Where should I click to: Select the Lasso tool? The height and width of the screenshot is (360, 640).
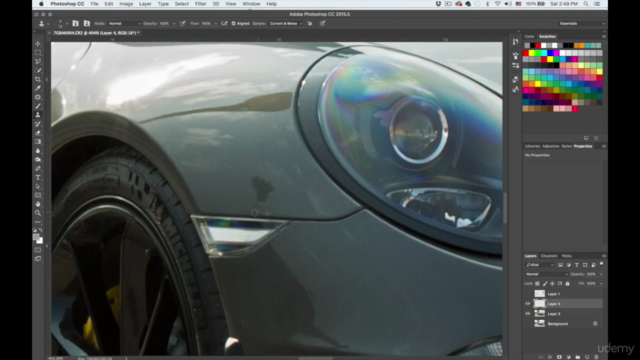[x=38, y=62]
